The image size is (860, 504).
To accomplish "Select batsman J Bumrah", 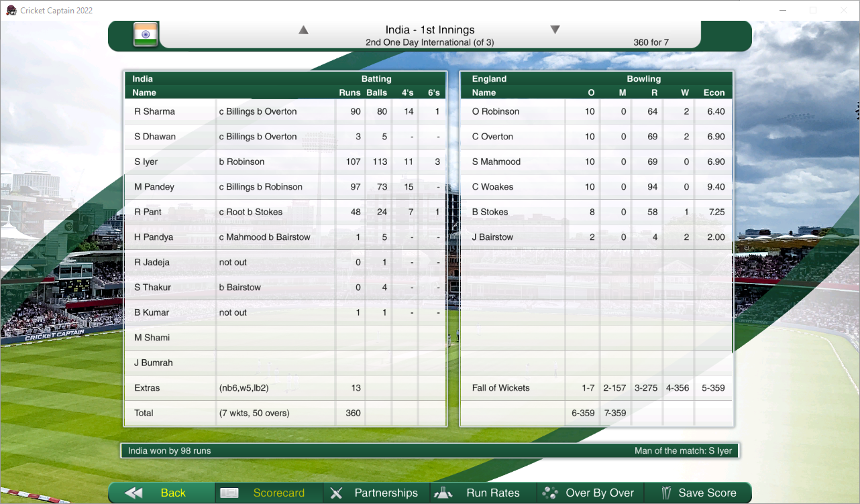I will pyautogui.click(x=154, y=363).
